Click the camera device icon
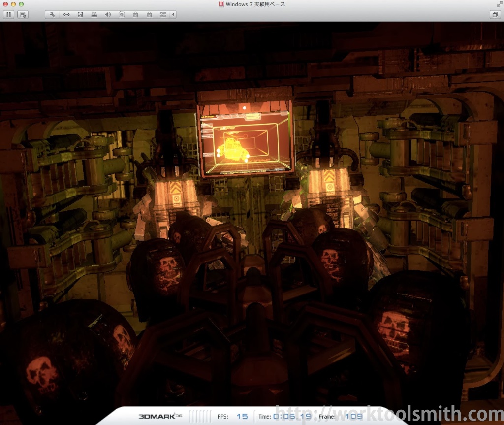This screenshot has height=425, width=504. coord(122,14)
